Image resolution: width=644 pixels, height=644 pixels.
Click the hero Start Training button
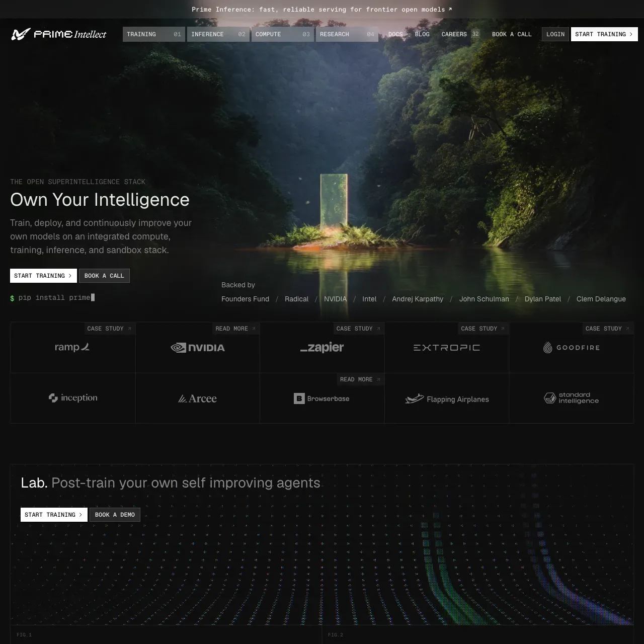point(43,276)
